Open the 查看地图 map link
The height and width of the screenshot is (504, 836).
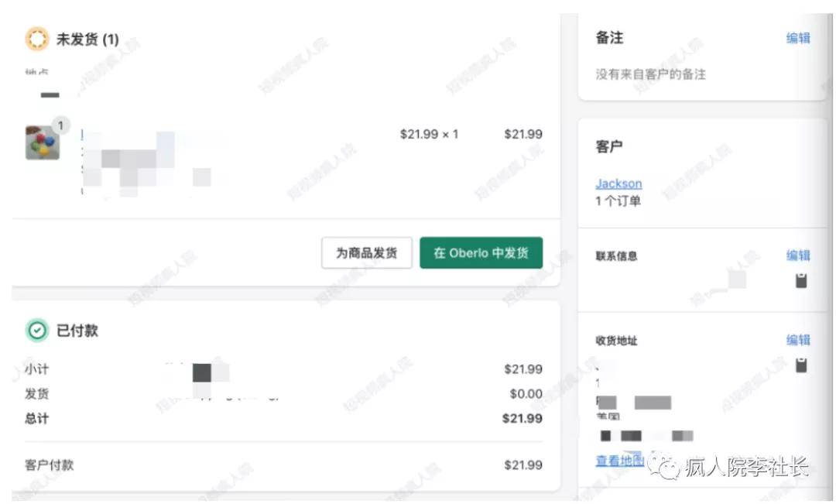pos(619,461)
